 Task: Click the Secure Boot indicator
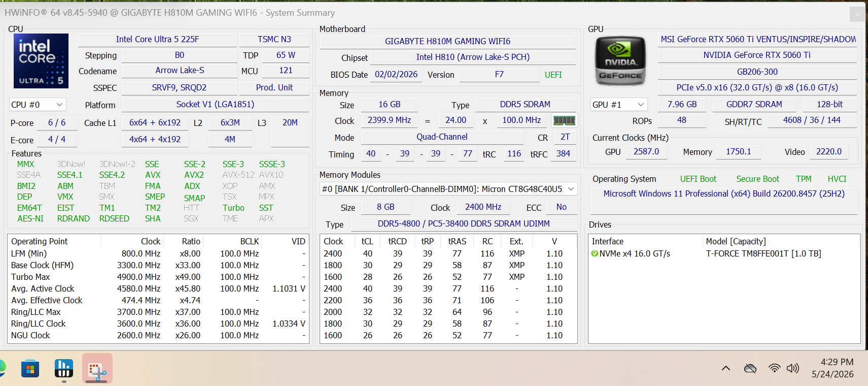[757, 179]
